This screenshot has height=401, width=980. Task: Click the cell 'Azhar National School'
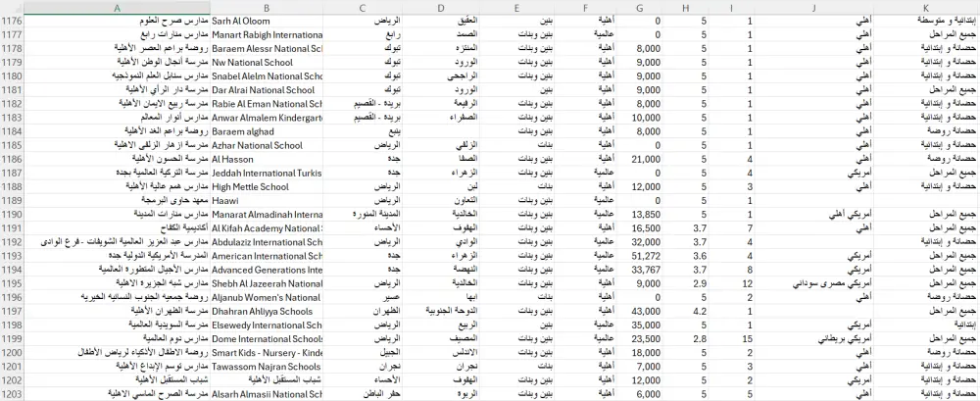267,145
